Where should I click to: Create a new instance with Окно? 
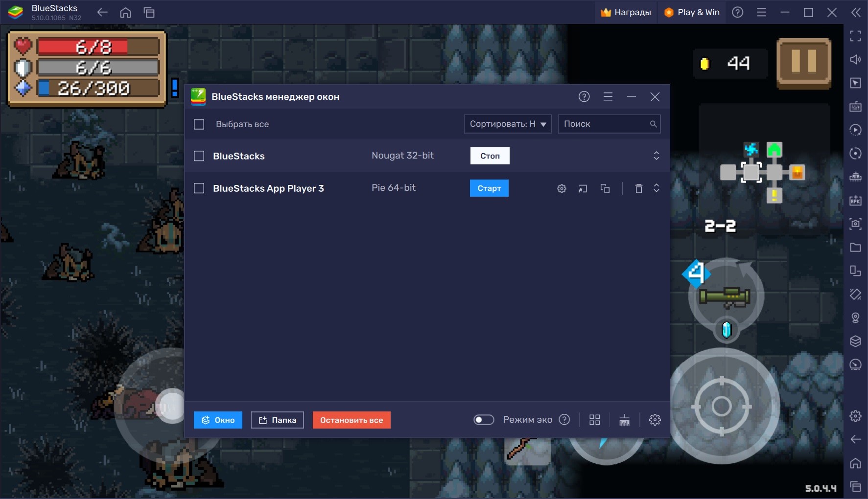pos(218,420)
